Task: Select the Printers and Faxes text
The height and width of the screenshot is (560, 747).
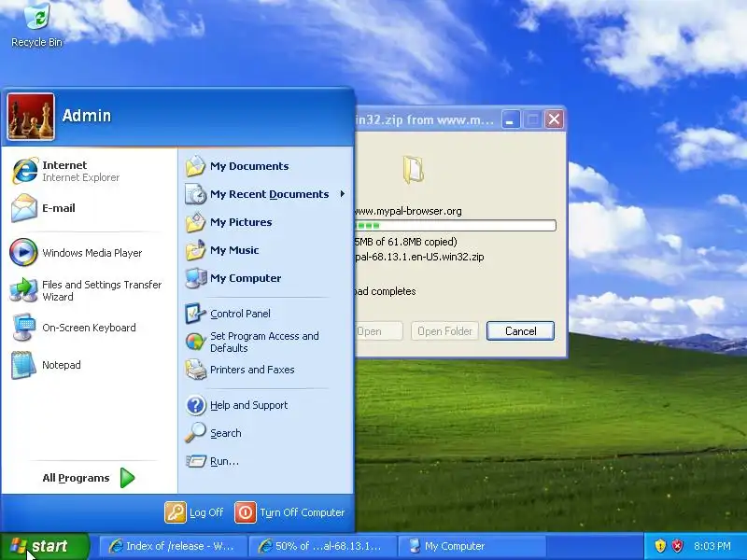Action: point(252,370)
